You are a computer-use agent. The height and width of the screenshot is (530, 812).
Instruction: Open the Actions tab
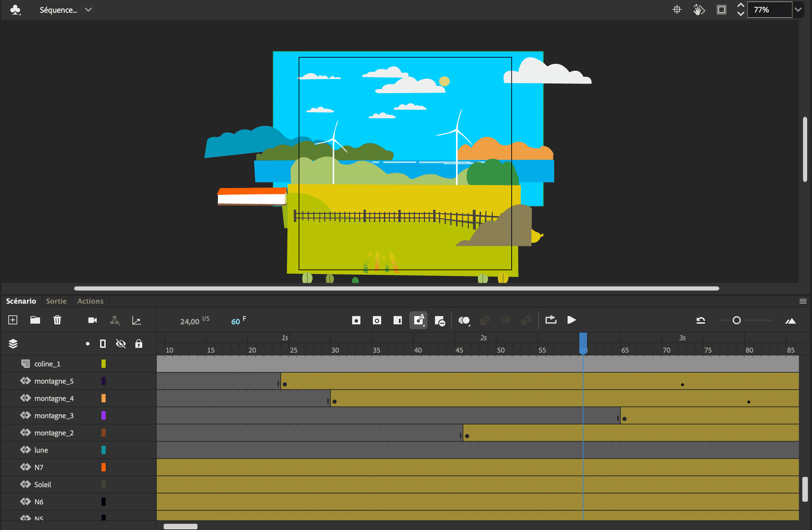tap(90, 301)
